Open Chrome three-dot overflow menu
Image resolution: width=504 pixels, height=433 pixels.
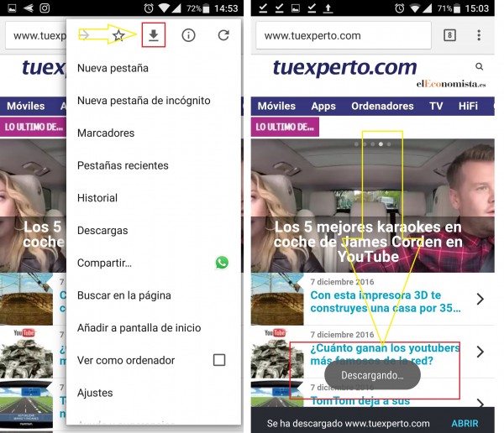tap(479, 35)
